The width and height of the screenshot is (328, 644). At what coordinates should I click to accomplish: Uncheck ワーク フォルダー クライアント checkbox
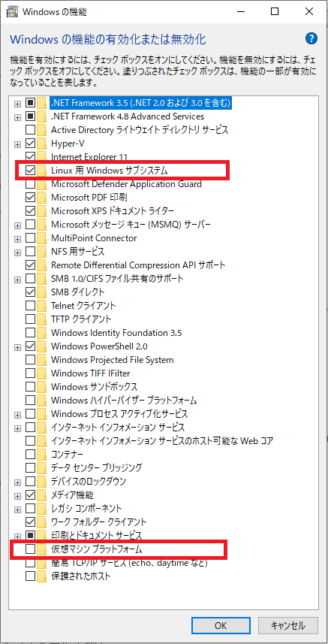(x=30, y=522)
